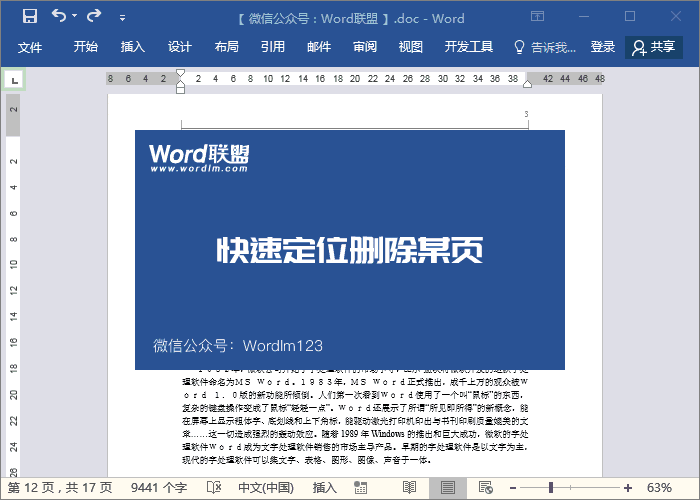
Task: Switch to the 开始 tab
Action: 86,47
